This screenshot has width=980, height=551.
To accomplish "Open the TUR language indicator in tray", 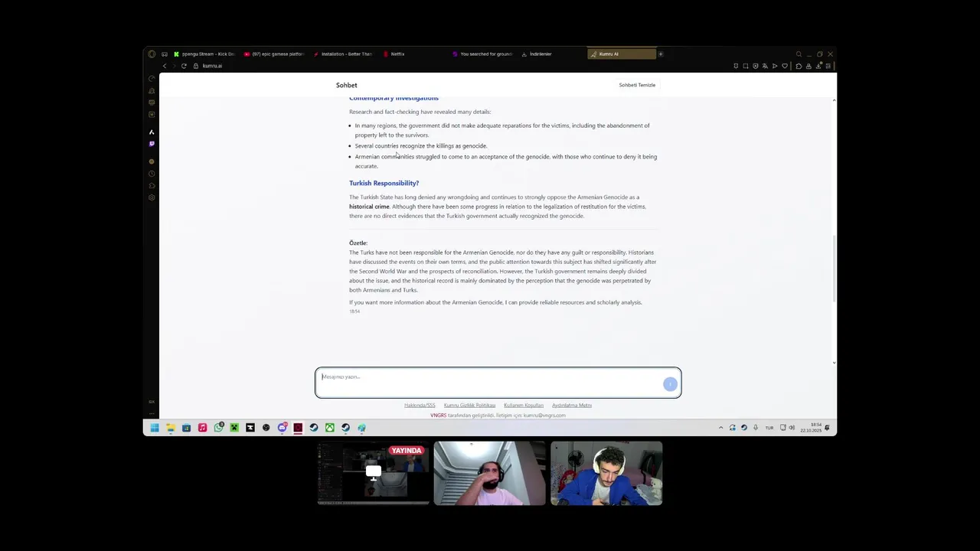I will (769, 428).
